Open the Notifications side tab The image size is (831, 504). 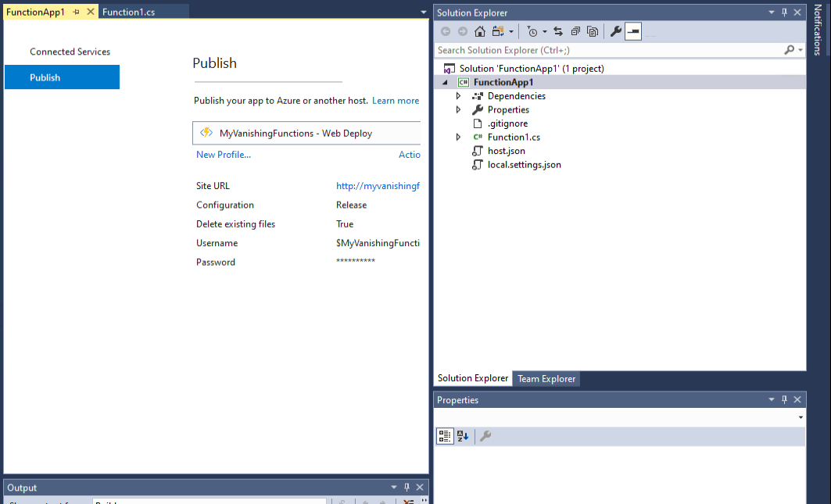pyautogui.click(x=818, y=30)
